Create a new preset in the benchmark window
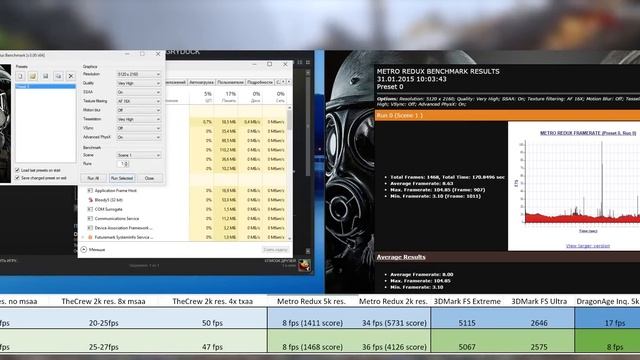This screenshot has width=640, height=360. click(x=20, y=76)
